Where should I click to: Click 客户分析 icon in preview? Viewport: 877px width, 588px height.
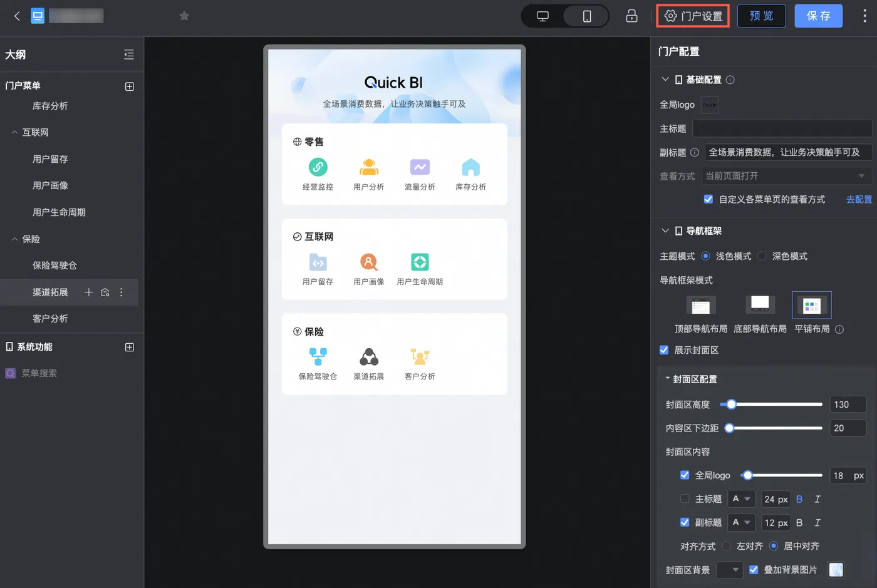pyautogui.click(x=420, y=357)
